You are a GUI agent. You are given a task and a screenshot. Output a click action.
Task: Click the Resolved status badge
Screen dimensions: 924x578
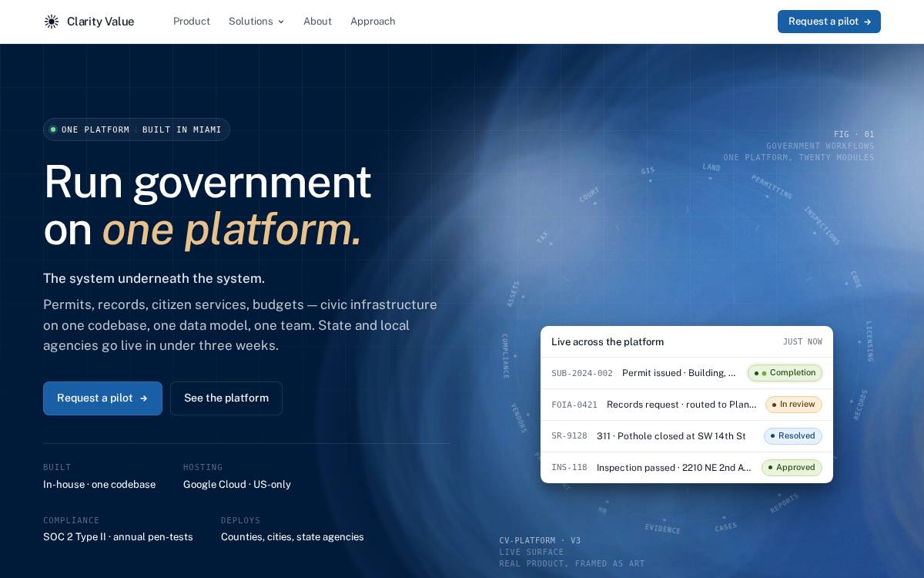793,436
